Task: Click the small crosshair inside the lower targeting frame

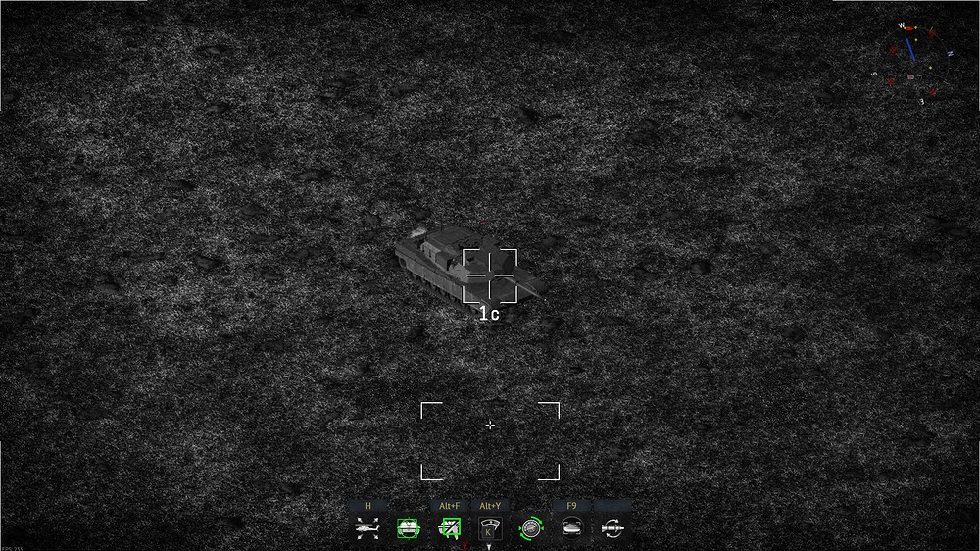Action: pos(490,426)
